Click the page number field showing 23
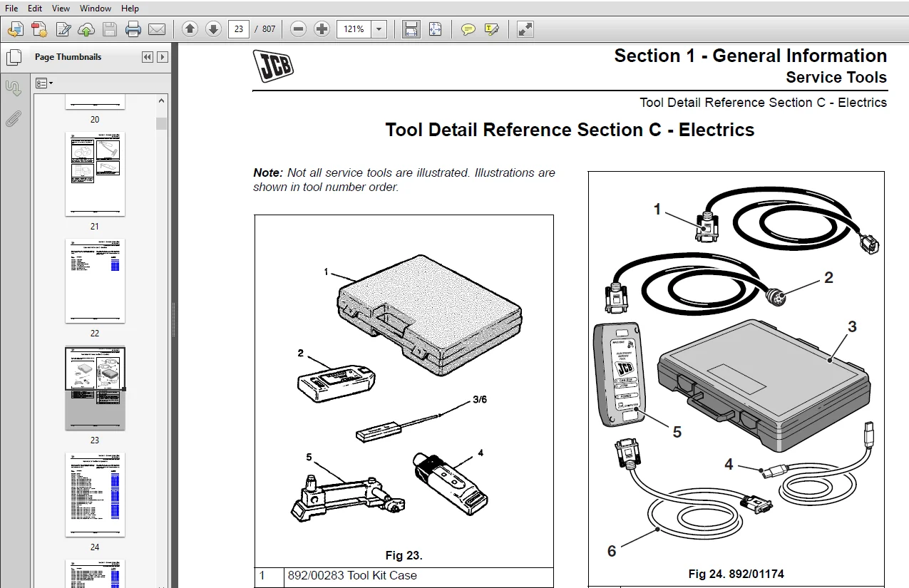 238,29
